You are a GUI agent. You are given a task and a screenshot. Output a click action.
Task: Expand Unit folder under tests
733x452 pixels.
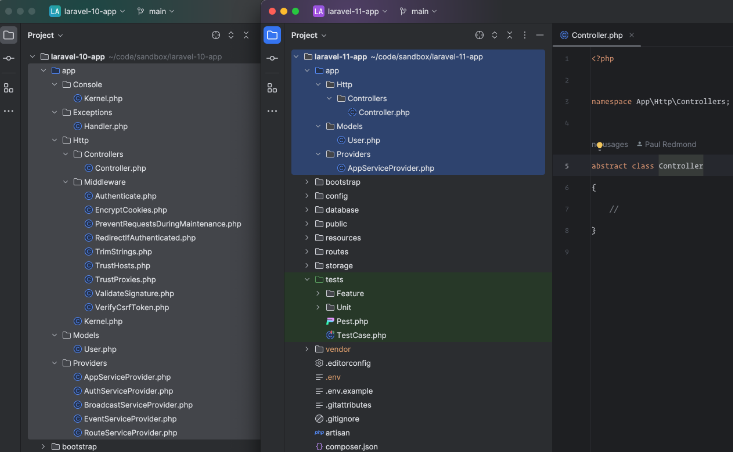[318, 307]
